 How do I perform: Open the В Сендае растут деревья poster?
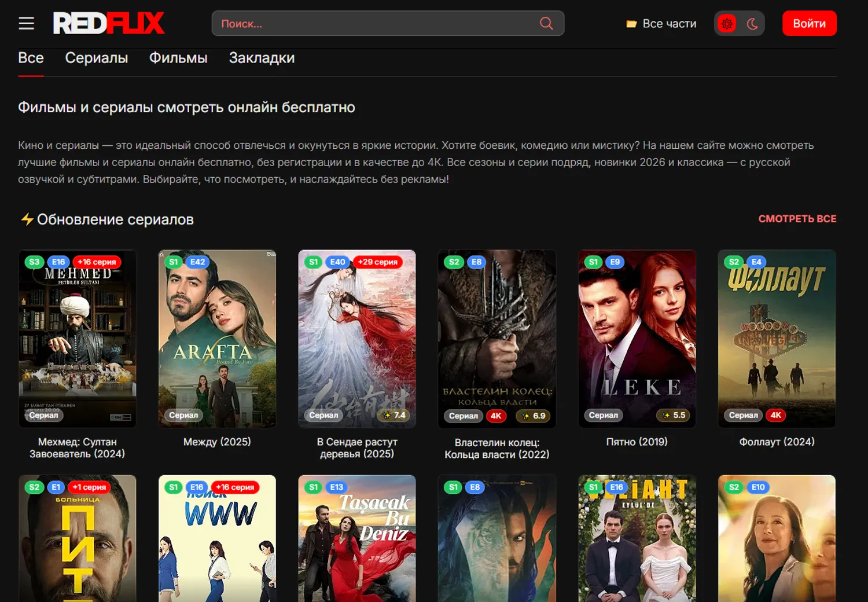357,339
